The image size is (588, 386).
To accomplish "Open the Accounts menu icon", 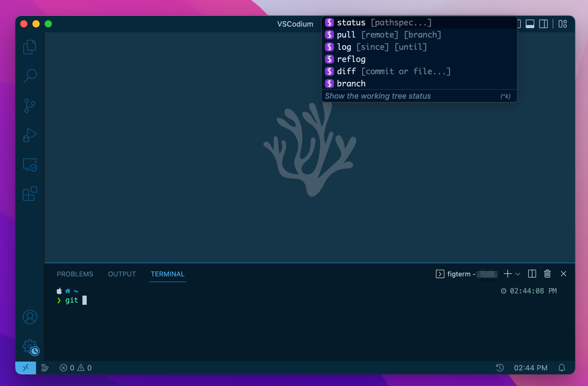I will [x=29, y=317].
